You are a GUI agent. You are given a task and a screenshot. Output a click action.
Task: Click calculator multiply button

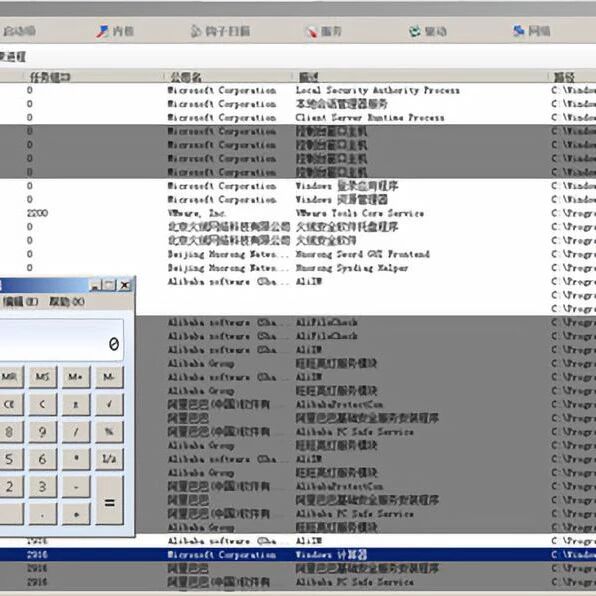pos(76,459)
